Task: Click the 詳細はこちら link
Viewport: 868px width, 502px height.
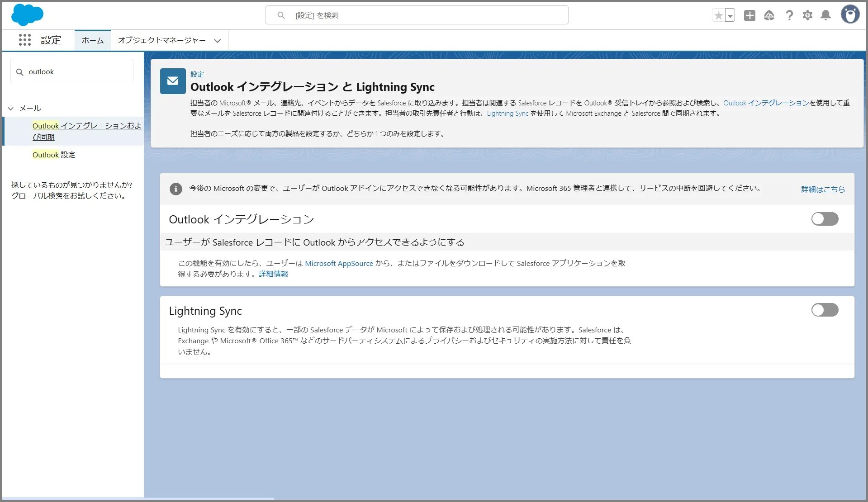Action: click(x=823, y=189)
